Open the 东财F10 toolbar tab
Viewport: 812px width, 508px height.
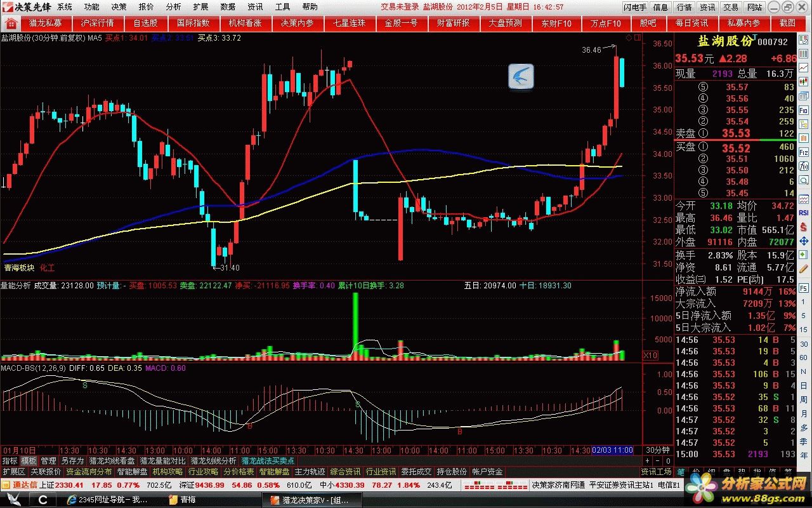coord(556,23)
